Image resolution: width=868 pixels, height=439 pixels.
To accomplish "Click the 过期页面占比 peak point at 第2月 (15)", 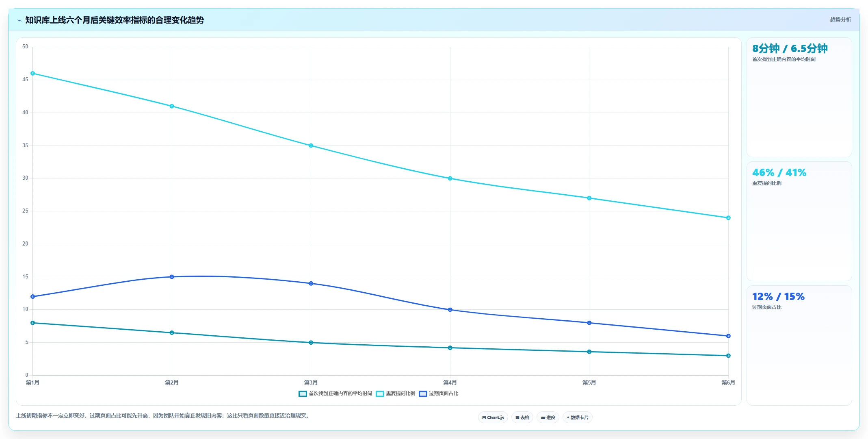I will click(x=172, y=277).
